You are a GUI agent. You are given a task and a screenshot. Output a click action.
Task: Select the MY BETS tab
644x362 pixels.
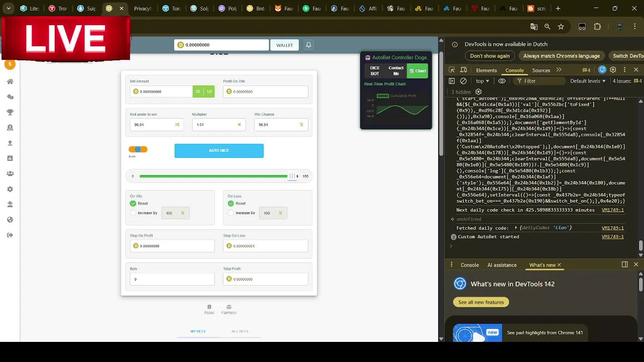tap(198, 331)
